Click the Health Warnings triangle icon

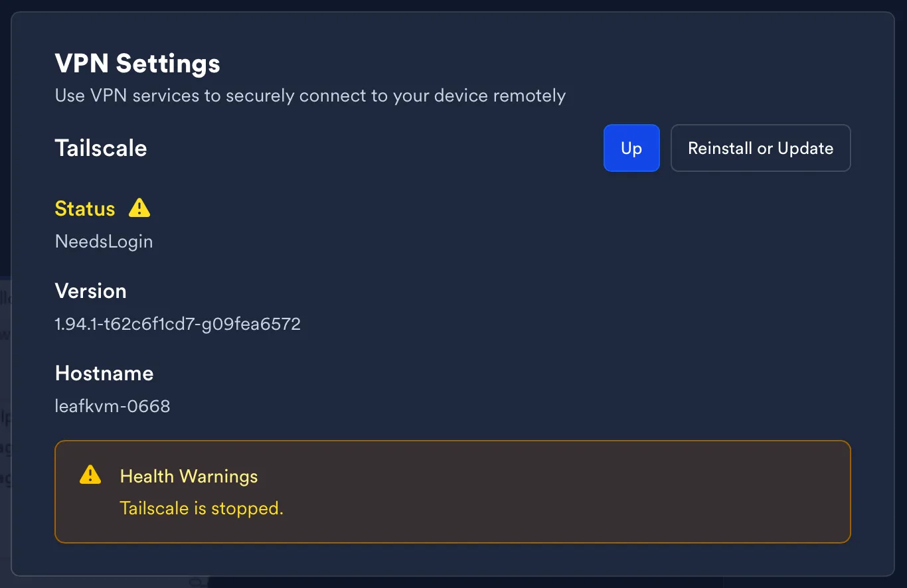click(90, 475)
